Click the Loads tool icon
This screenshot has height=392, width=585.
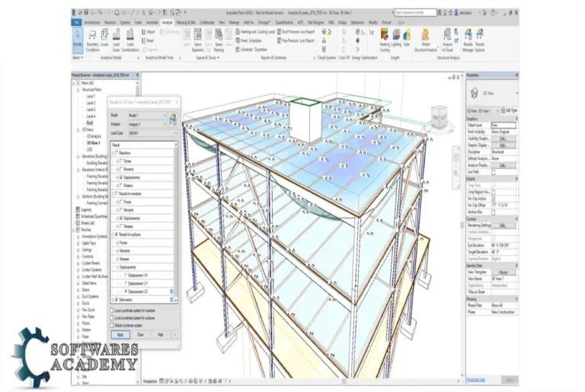[x=105, y=39]
